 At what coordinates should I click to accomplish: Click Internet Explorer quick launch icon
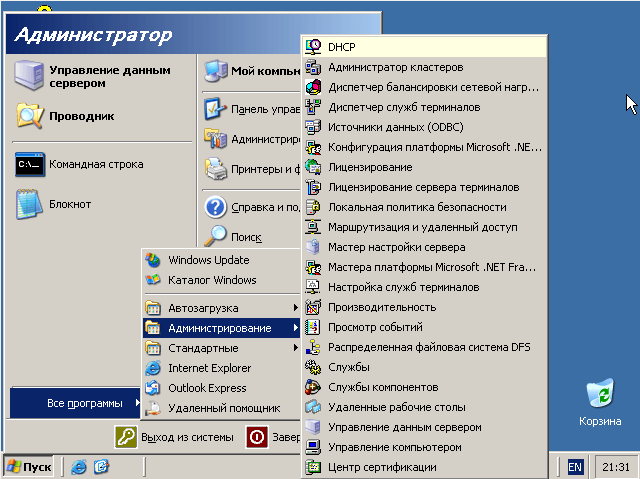[78, 467]
